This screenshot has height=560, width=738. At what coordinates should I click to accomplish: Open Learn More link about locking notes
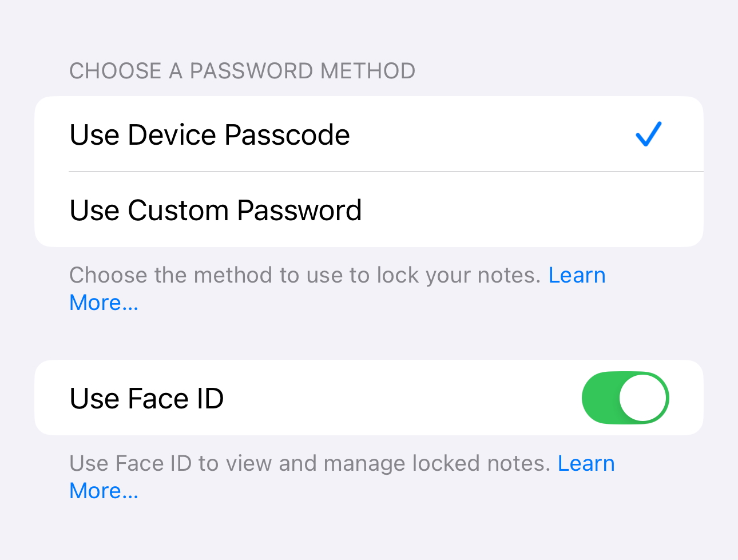coord(576,276)
